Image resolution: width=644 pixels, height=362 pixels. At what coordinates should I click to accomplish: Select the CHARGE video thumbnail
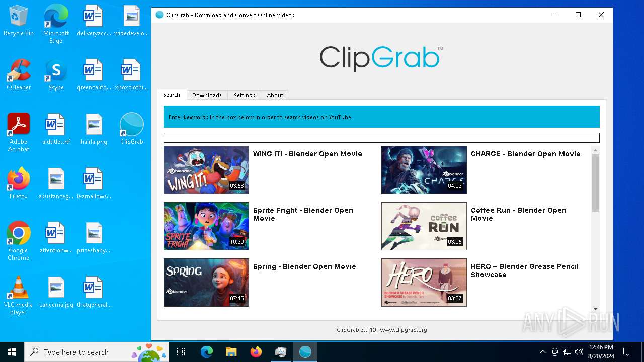tap(424, 170)
